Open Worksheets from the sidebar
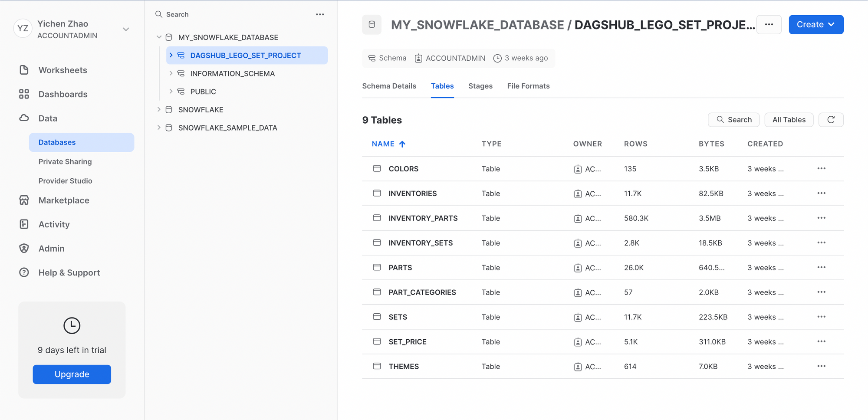Screen dimensions: 868x420 (62, 70)
